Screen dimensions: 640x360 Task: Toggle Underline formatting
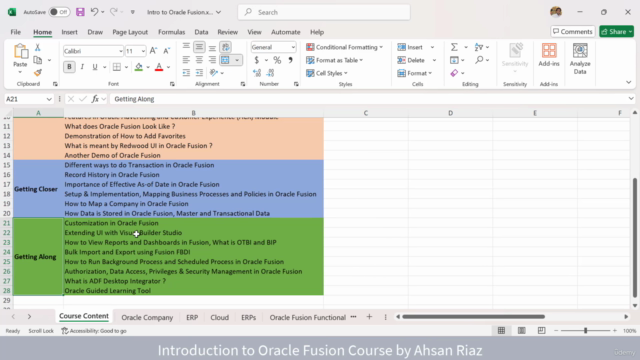95,67
